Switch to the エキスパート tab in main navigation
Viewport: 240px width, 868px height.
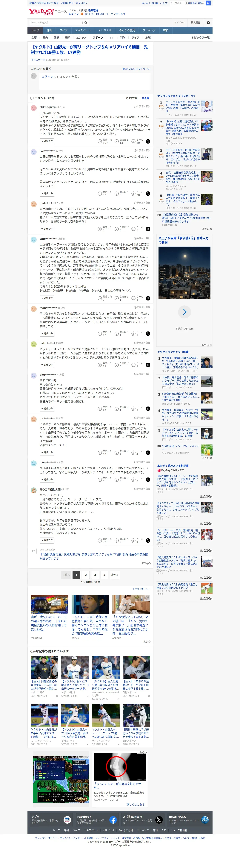(83, 30)
